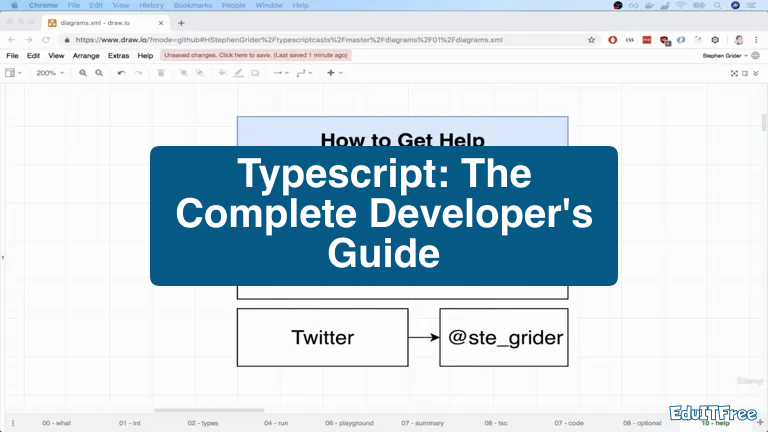
Task: Open the Stephen Grider account dropdown
Action: point(725,56)
